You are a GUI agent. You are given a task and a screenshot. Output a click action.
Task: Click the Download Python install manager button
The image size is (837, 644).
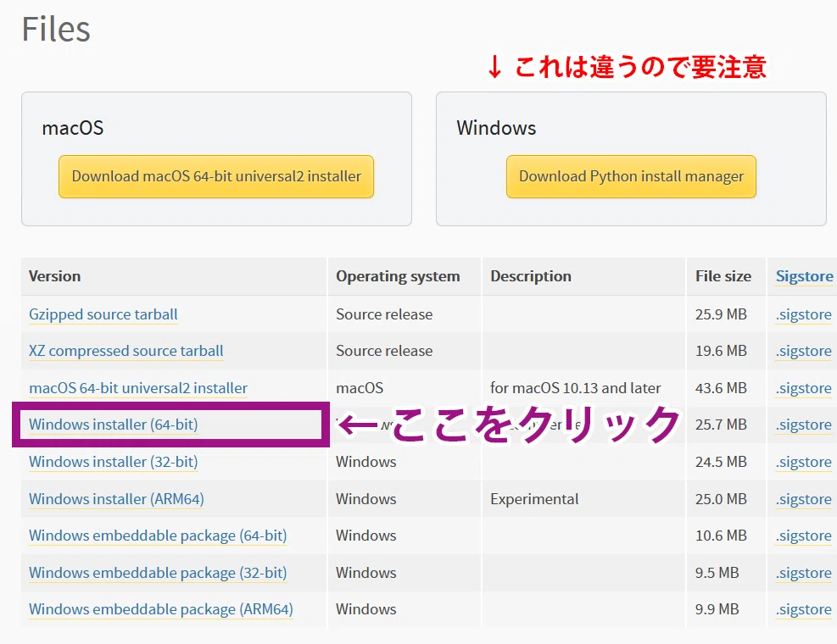click(x=631, y=176)
